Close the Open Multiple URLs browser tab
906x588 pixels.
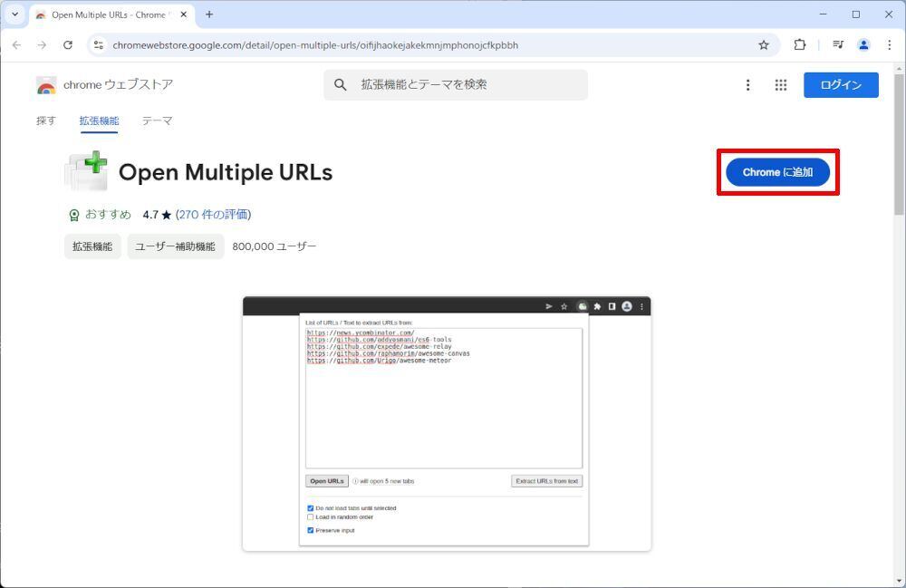[184, 14]
